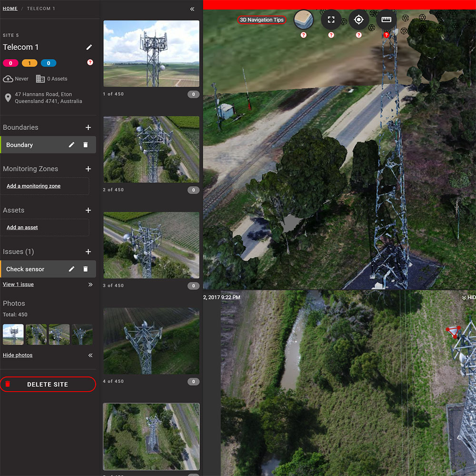Open the Add a monitoring zone link
The height and width of the screenshot is (476, 476).
coord(34,186)
